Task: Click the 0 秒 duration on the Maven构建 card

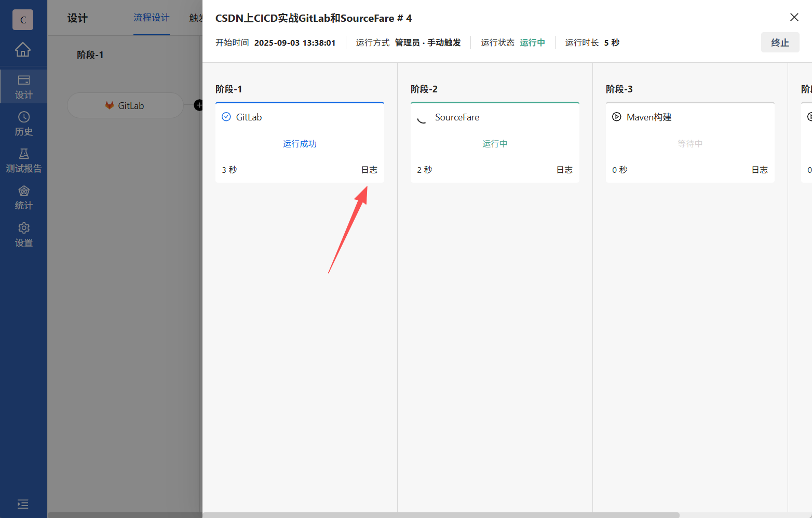Action: (619, 170)
